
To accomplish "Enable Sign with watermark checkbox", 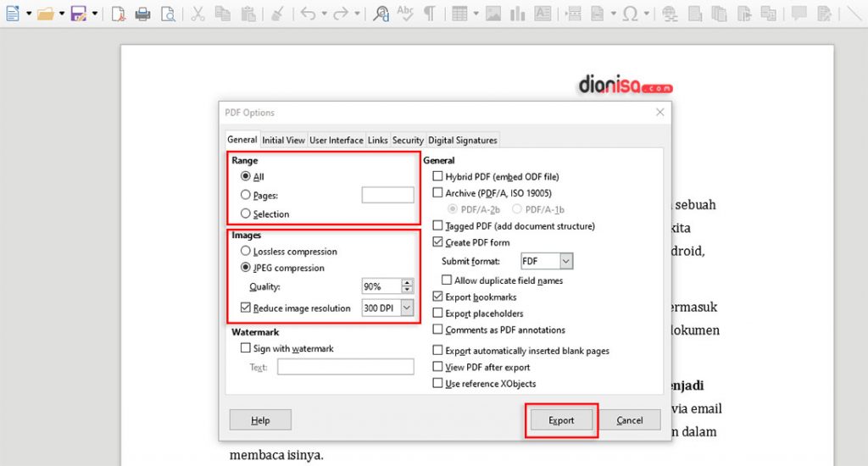I will (245, 348).
